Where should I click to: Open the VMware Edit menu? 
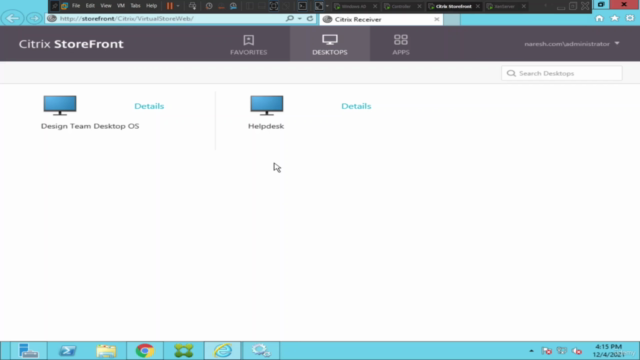click(90, 6)
